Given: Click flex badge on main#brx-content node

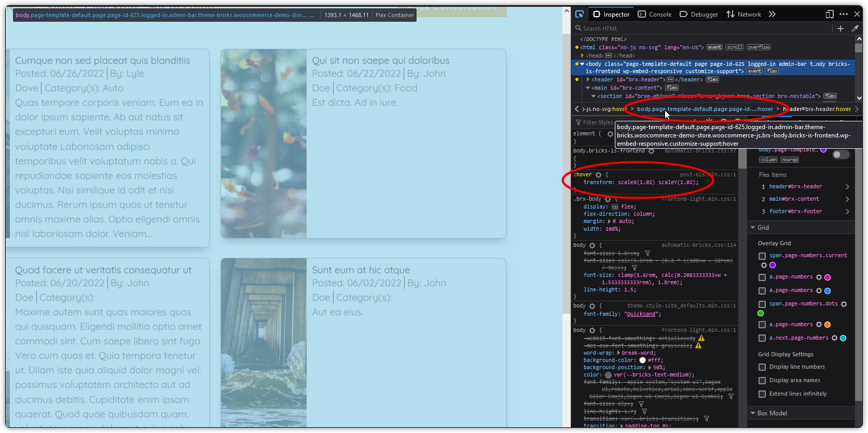Looking at the screenshot, I should point(672,88).
